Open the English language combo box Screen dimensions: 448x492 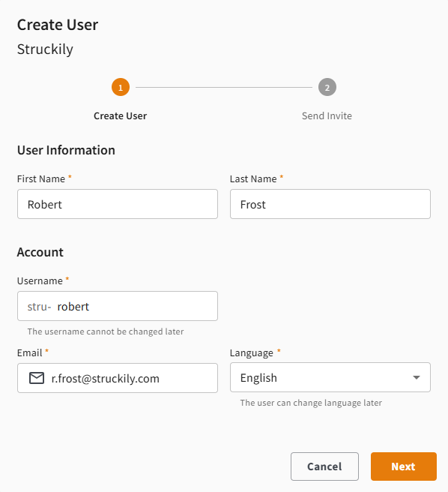(330, 377)
